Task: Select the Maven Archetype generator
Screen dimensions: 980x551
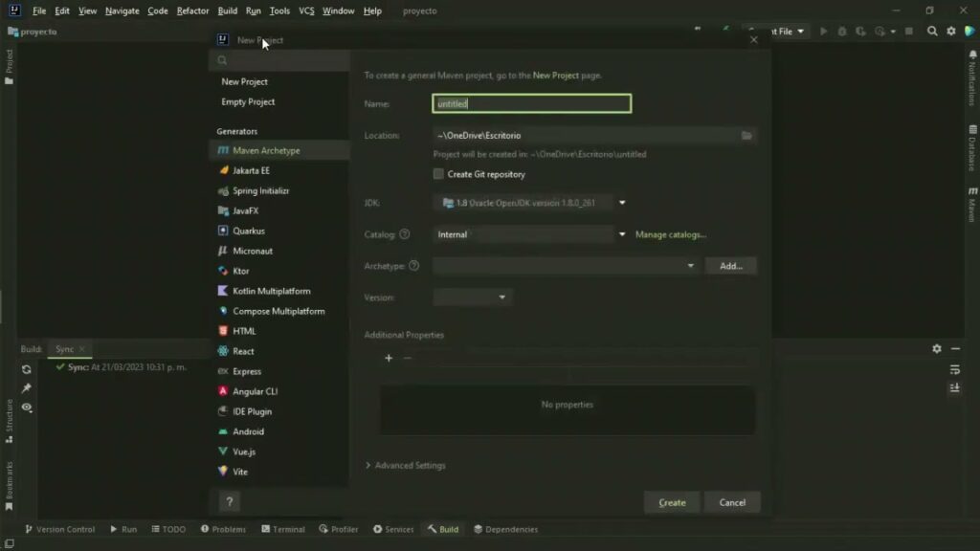Action: 265,151
